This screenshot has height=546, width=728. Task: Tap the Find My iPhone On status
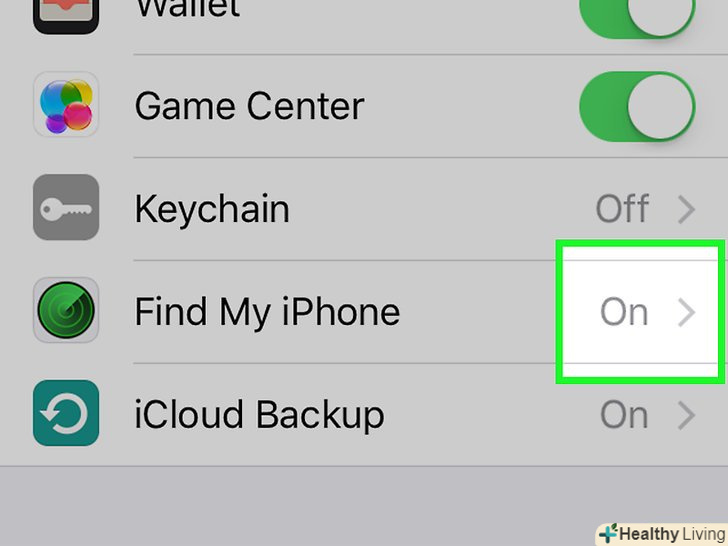tap(624, 312)
